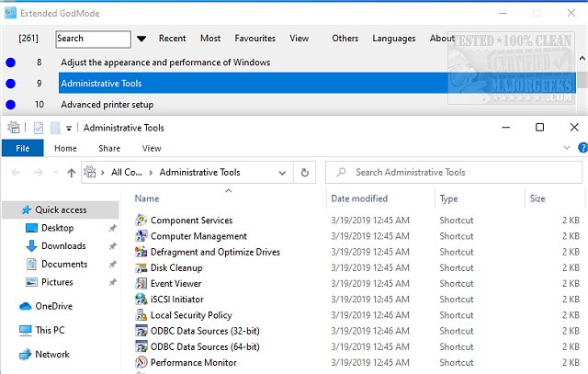Open the Favourites menu in GodMode

(x=254, y=39)
